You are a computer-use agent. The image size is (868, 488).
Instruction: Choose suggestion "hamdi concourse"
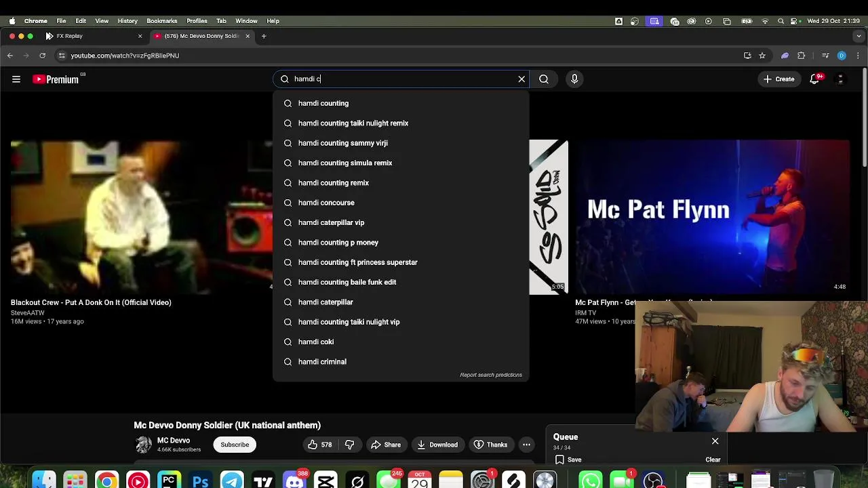point(401,203)
